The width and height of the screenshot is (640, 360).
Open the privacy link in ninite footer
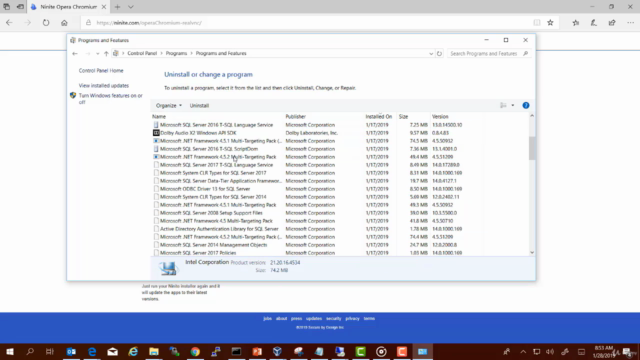pyautogui.click(x=352, y=319)
